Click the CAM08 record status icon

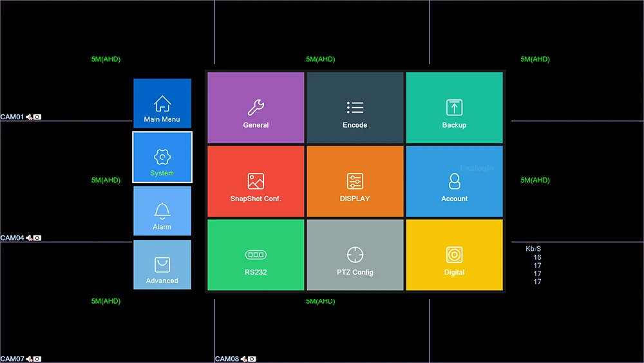click(x=252, y=359)
